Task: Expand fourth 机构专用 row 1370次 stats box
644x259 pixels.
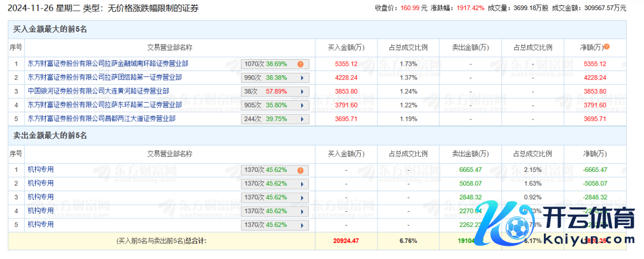Action: pyautogui.click(x=275, y=211)
